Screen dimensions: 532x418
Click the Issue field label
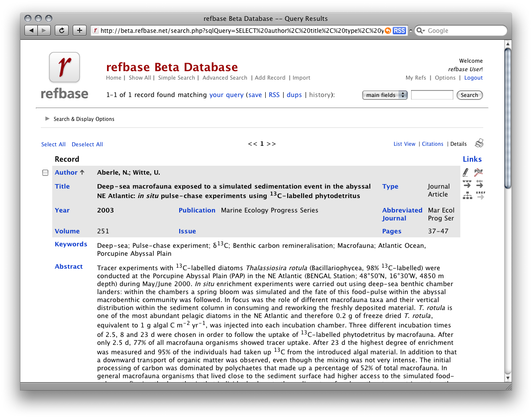point(187,231)
